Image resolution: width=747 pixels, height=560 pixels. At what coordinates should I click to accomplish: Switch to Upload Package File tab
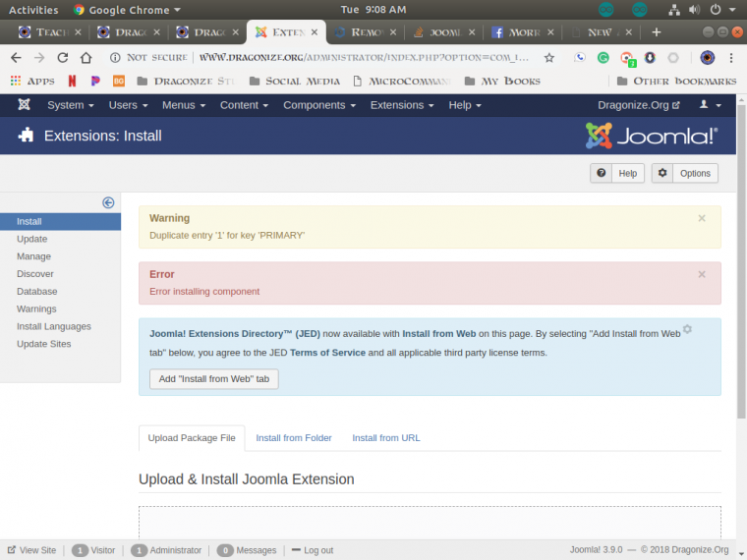click(x=192, y=438)
